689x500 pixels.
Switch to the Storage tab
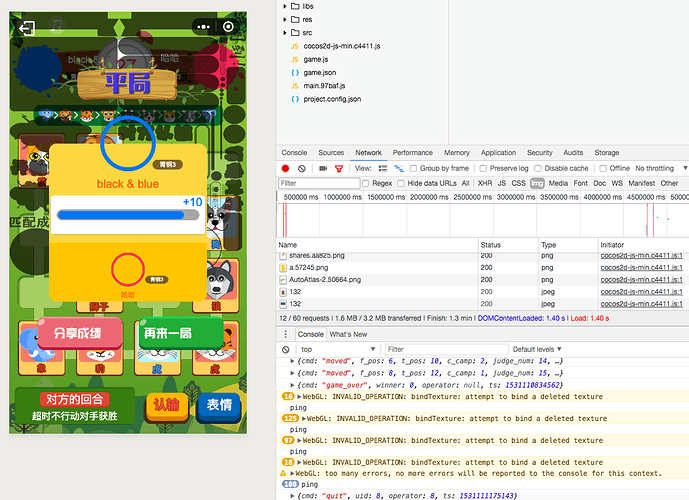click(x=606, y=153)
